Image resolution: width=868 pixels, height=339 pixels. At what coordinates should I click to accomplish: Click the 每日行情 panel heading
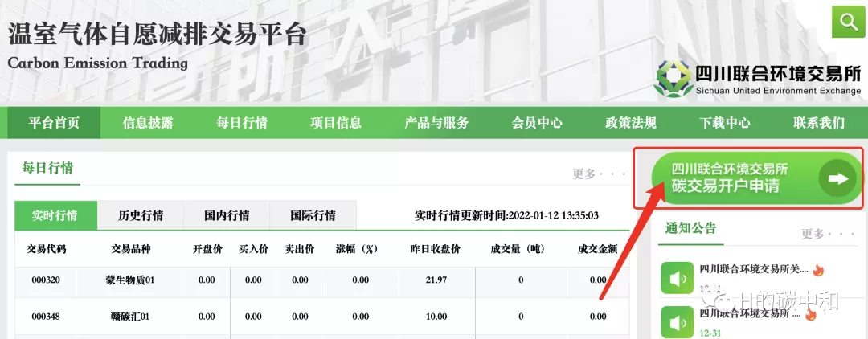tap(47, 168)
